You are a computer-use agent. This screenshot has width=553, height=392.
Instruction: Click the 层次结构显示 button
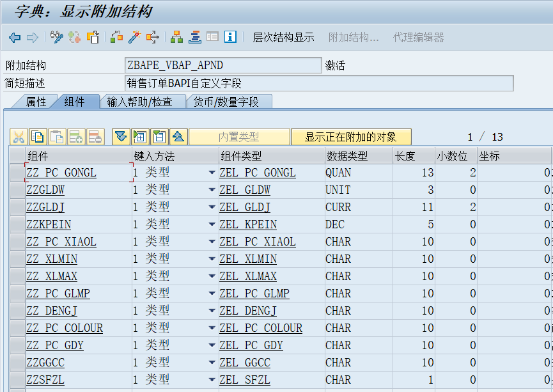click(x=283, y=38)
